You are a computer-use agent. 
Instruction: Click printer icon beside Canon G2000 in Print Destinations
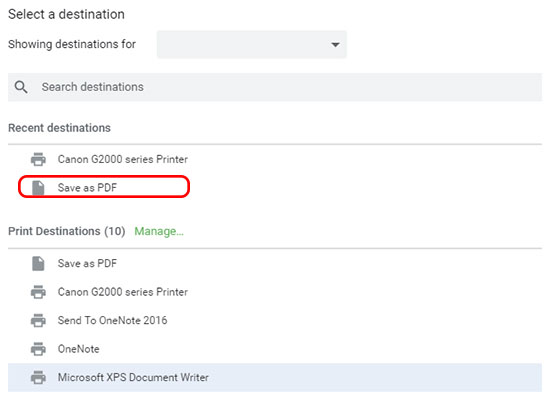tap(38, 292)
